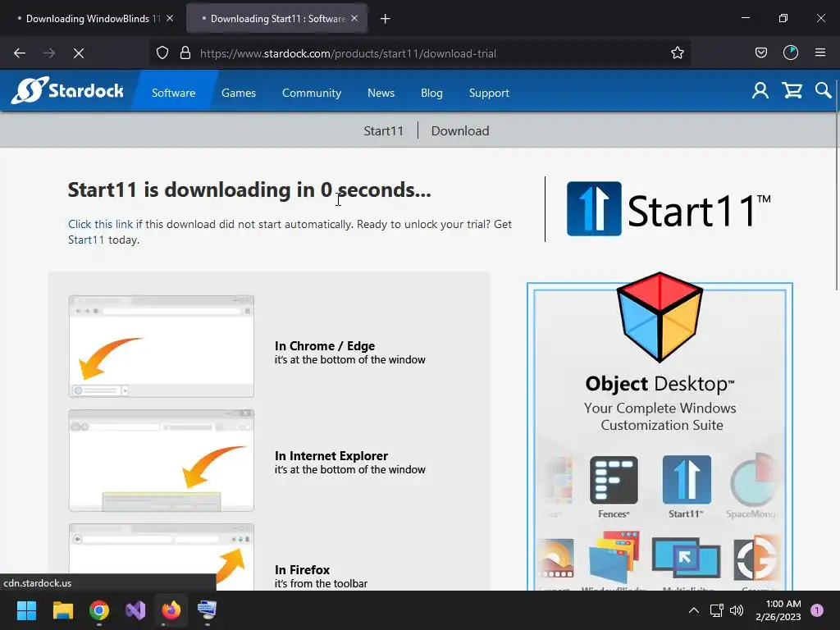Click the network tray icon
The width and height of the screenshot is (840, 630).
point(716,610)
